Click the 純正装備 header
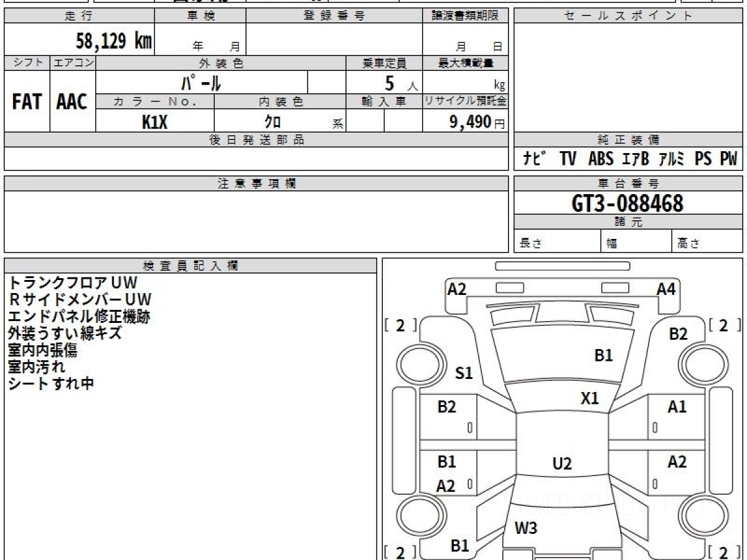 (628, 140)
